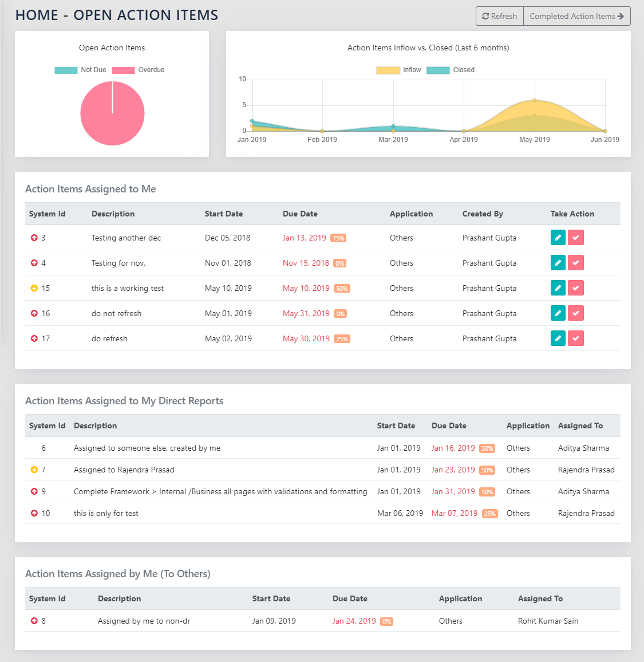Edit the 'do refresh' action item
This screenshot has width=644, height=662.
pyautogui.click(x=558, y=338)
